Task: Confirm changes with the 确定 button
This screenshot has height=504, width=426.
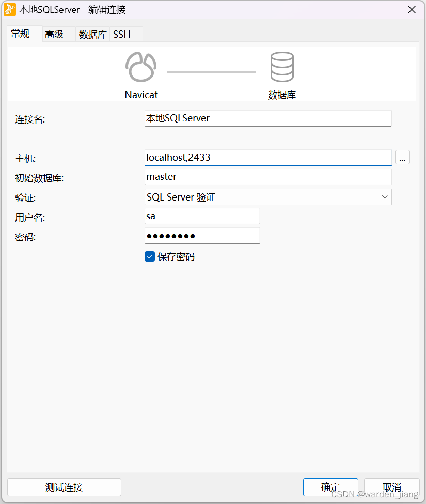Action: 330,487
